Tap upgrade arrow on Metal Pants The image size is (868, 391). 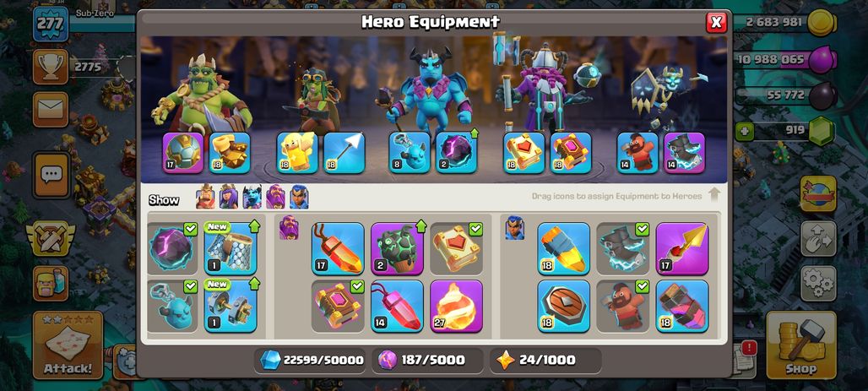pyautogui.click(x=254, y=225)
